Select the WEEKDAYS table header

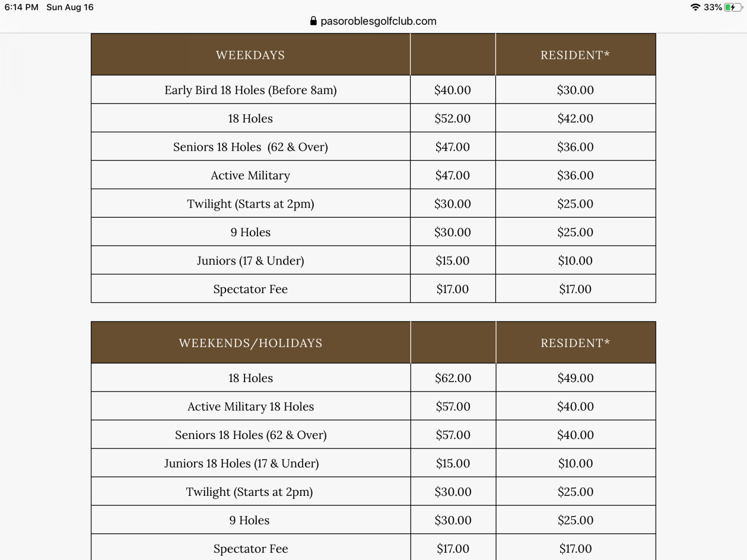click(x=250, y=55)
